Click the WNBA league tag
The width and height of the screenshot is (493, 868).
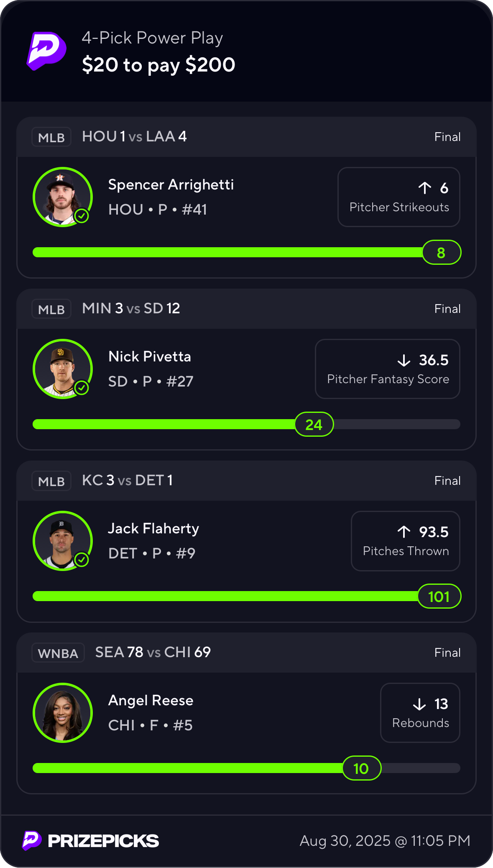[x=58, y=653]
